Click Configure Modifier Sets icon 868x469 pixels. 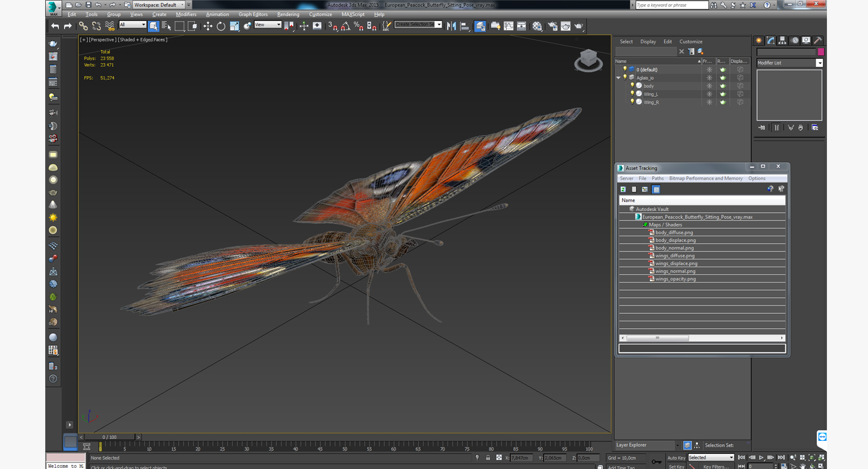[x=815, y=127]
